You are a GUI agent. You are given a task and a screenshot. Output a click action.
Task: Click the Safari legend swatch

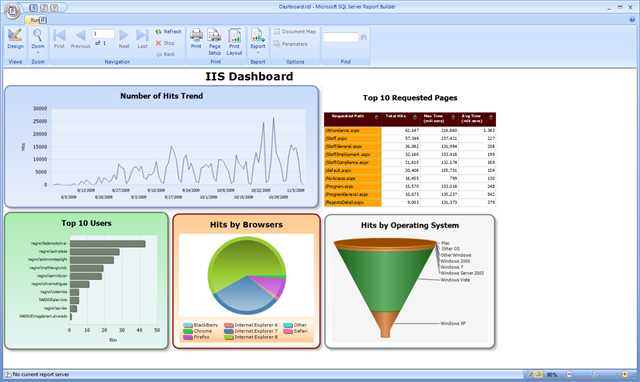288,331
